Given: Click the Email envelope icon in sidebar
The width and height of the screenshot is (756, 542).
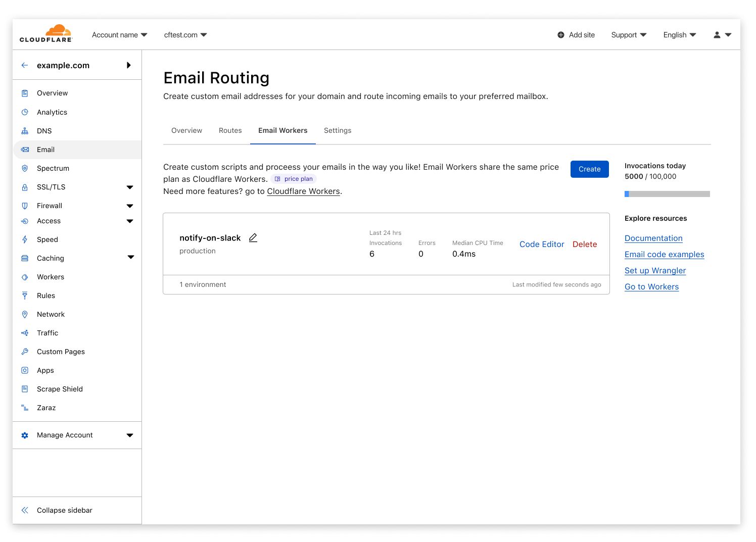Looking at the screenshot, I should click(25, 150).
